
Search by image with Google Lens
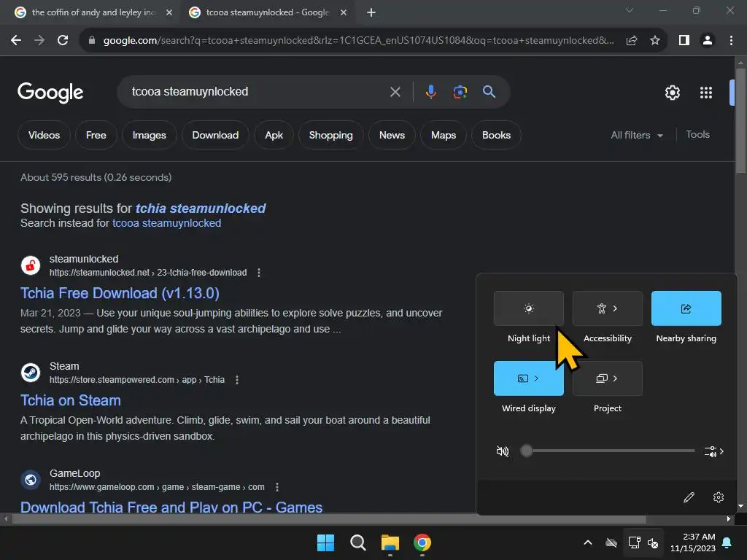click(460, 92)
